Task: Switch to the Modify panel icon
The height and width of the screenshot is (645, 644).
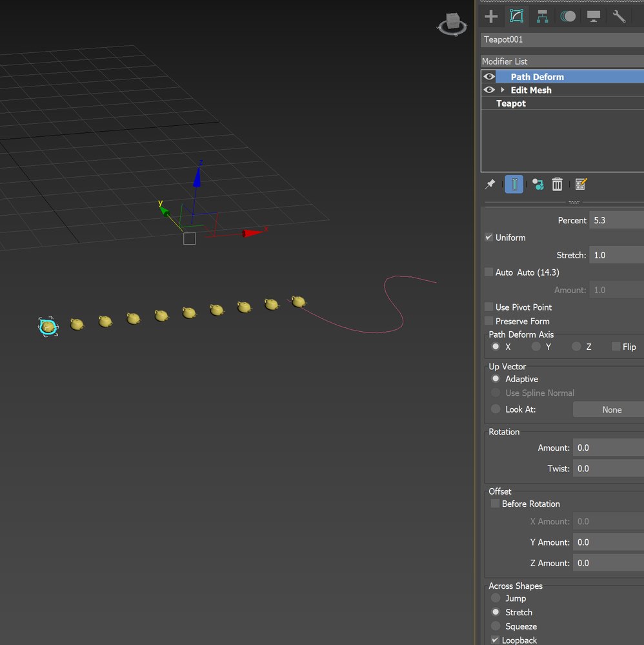Action: (x=516, y=16)
